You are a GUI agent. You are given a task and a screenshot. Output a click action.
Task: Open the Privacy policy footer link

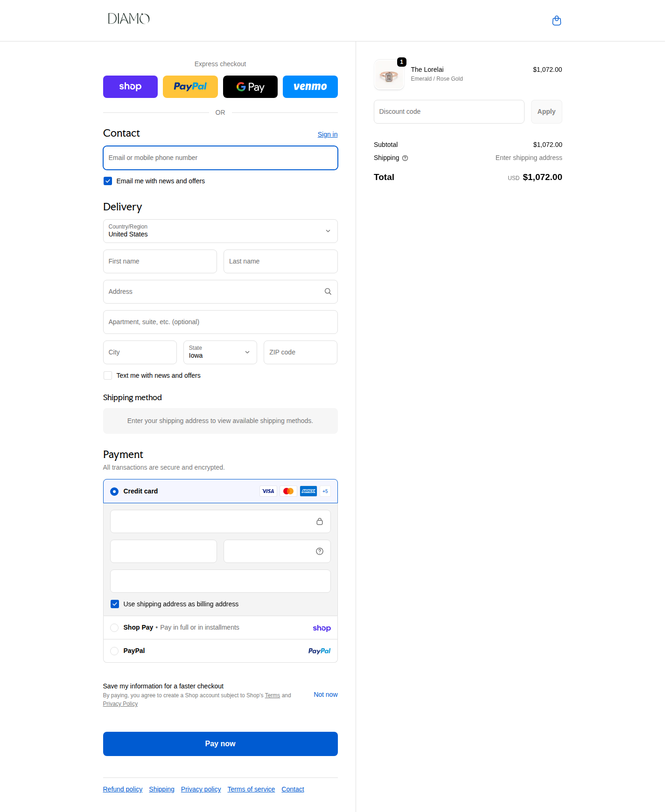(201, 789)
